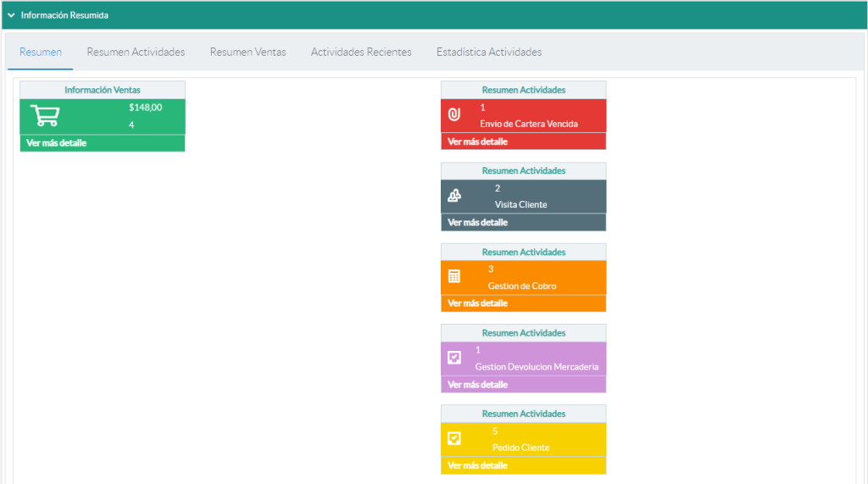The height and width of the screenshot is (484, 868).
Task: Collapse the Información Resumida panel chevron
Action: [11, 15]
